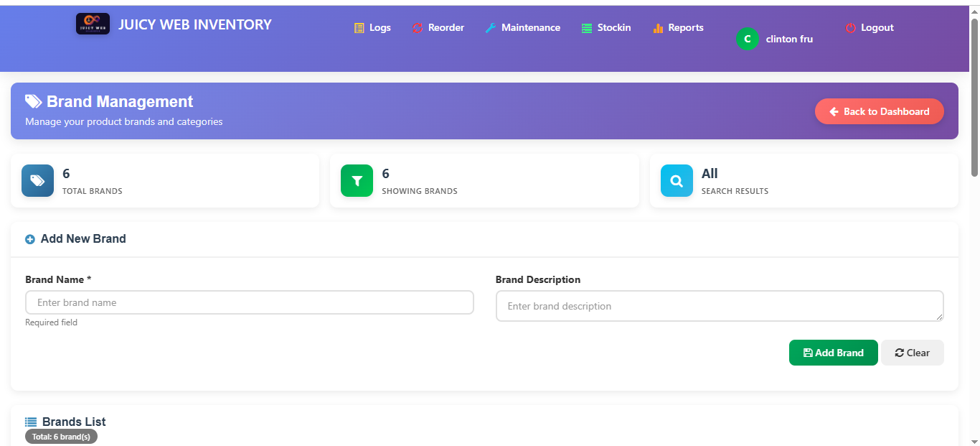
Task: Click the search icon on Search Results card
Action: [x=676, y=180]
